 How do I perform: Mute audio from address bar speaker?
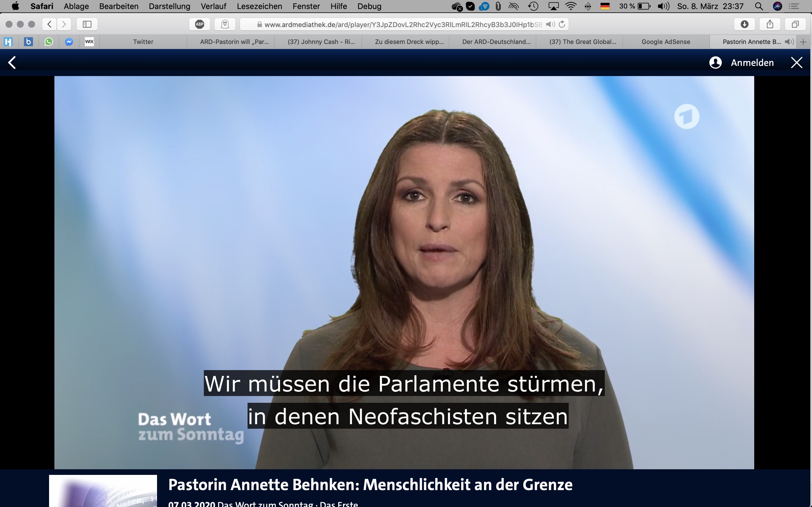[x=550, y=24]
